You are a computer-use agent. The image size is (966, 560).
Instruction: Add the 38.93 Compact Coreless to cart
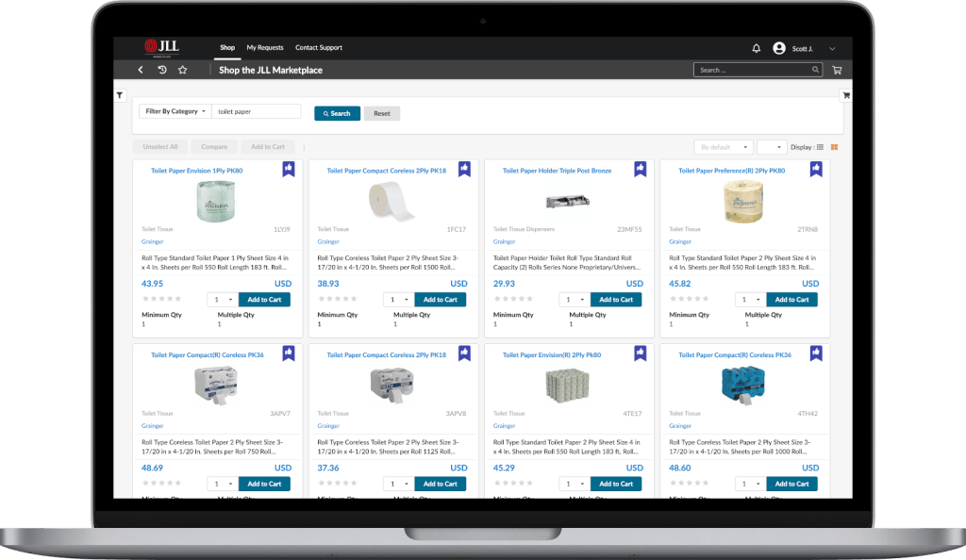point(440,300)
